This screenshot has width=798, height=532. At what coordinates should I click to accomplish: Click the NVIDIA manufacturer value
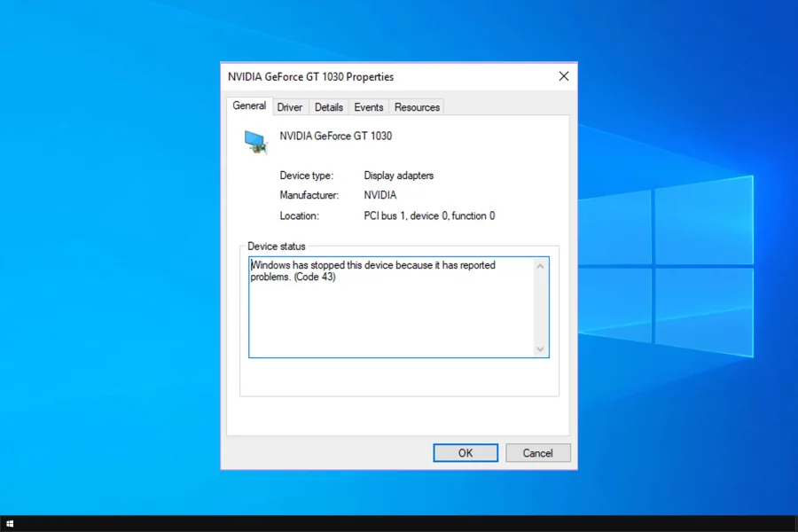(380, 195)
